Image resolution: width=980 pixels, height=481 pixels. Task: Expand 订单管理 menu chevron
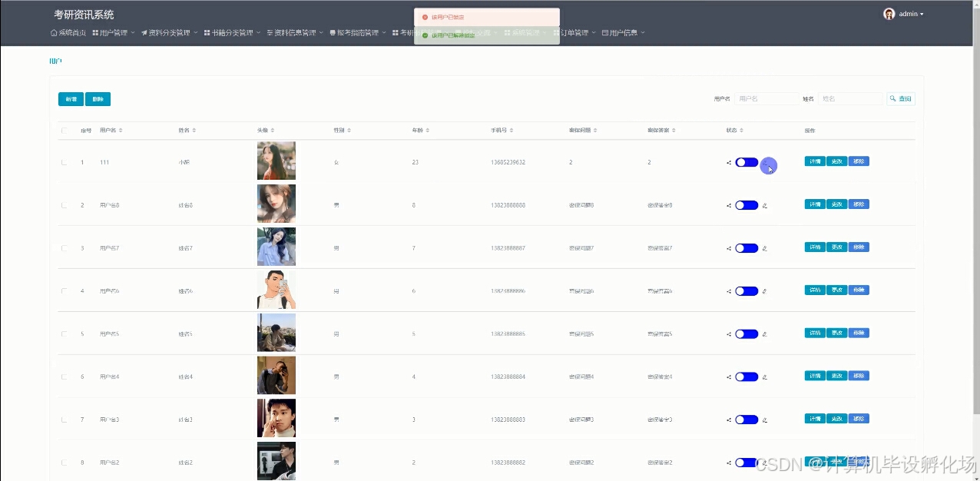pos(594,33)
